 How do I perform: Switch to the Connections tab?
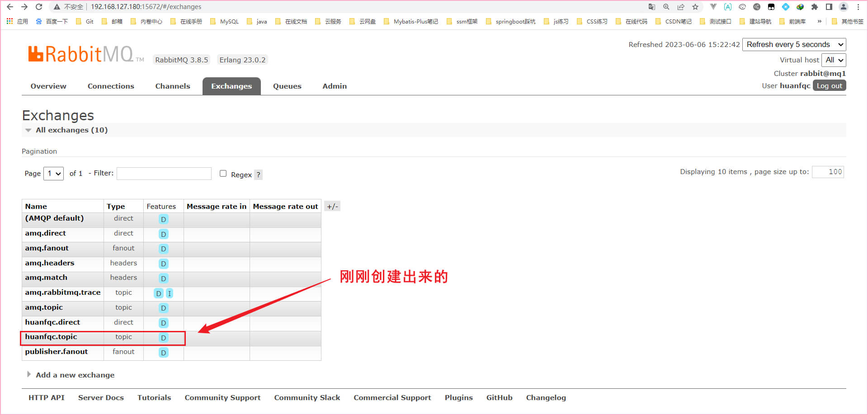(111, 86)
